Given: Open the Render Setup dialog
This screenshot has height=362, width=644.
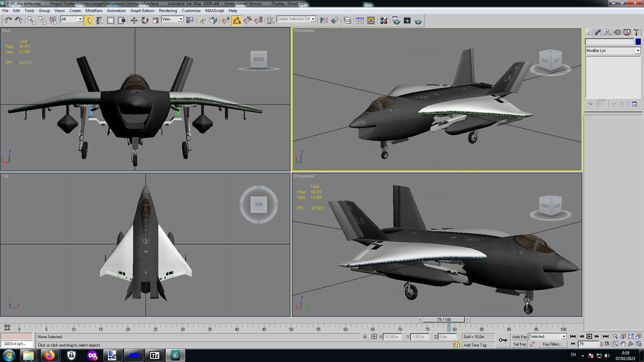Looking at the screenshot, I should coord(396,20).
